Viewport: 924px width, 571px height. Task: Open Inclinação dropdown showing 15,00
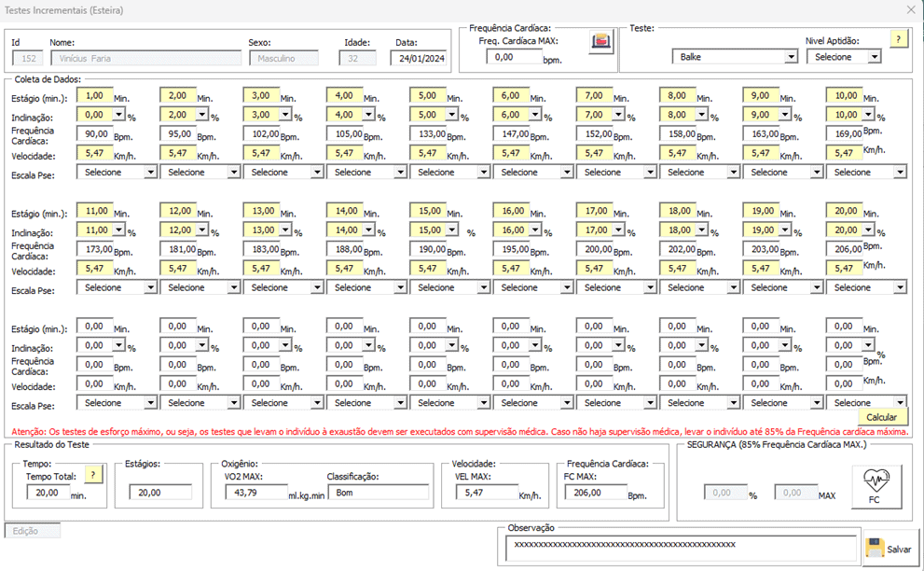point(452,230)
